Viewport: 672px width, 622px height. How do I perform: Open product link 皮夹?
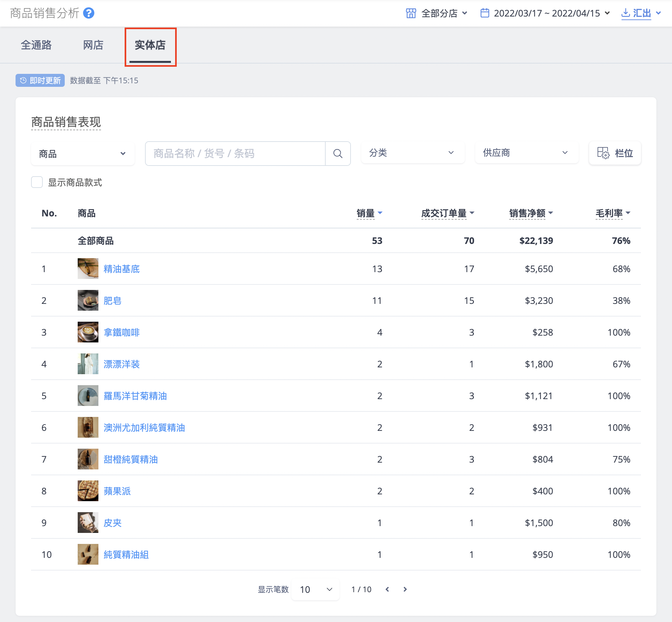point(112,523)
